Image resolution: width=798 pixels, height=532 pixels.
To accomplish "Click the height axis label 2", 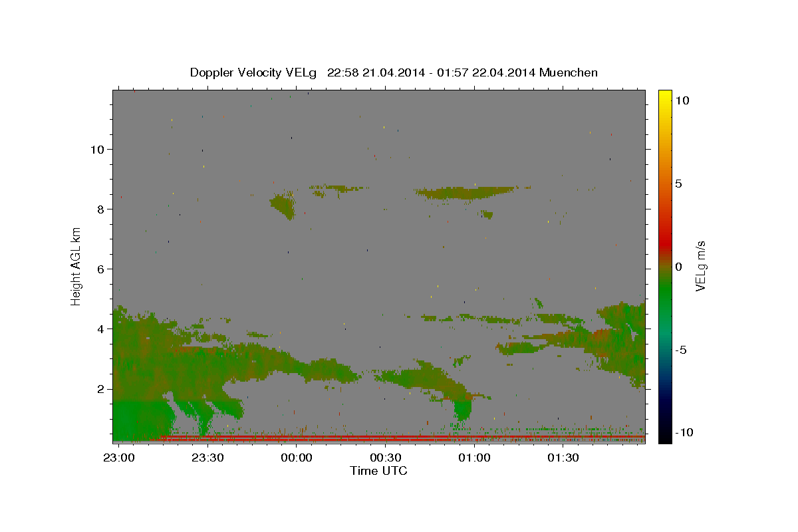I will click(x=100, y=388).
